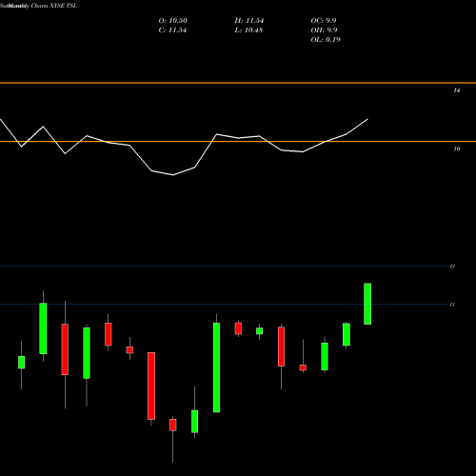Click the 12 price axis label
The width and height of the screenshot is (476, 476).
click(452, 267)
